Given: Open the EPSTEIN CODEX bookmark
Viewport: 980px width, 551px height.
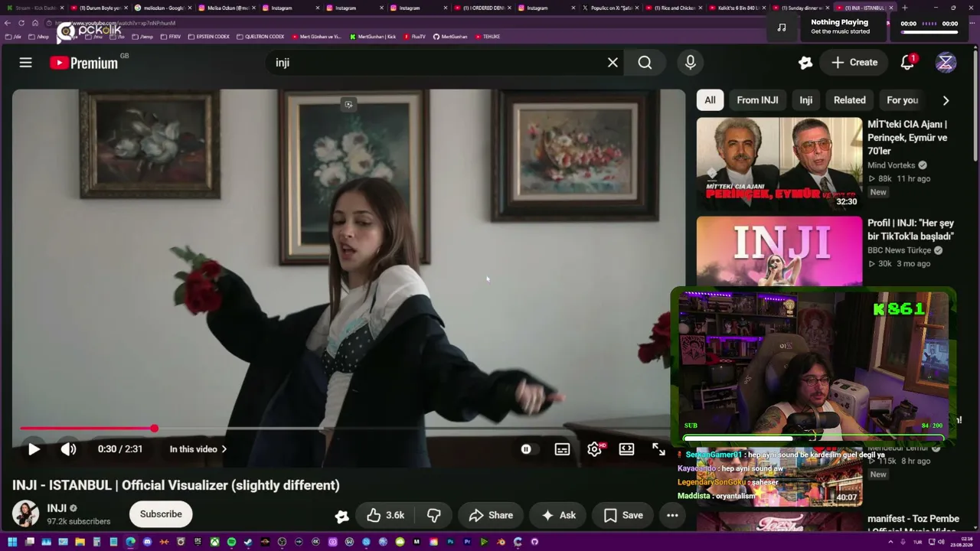Looking at the screenshot, I should pyautogui.click(x=209, y=37).
